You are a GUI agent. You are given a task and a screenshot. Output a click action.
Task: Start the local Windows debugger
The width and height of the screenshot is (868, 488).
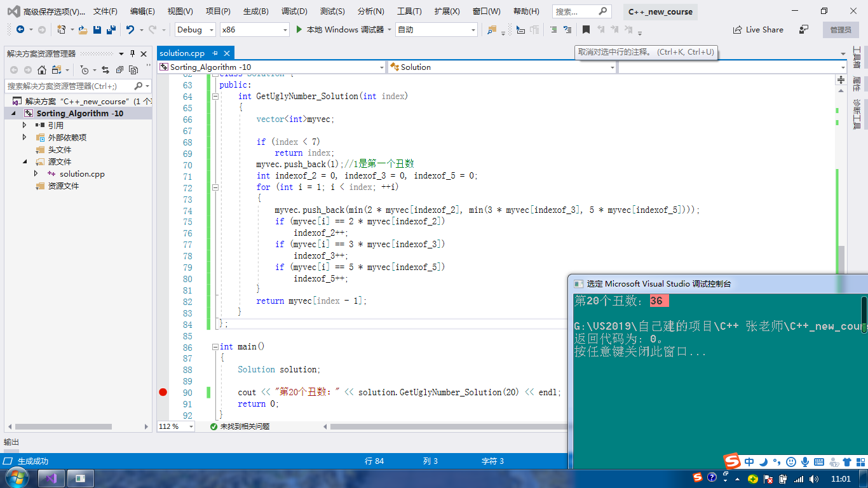[x=340, y=30]
